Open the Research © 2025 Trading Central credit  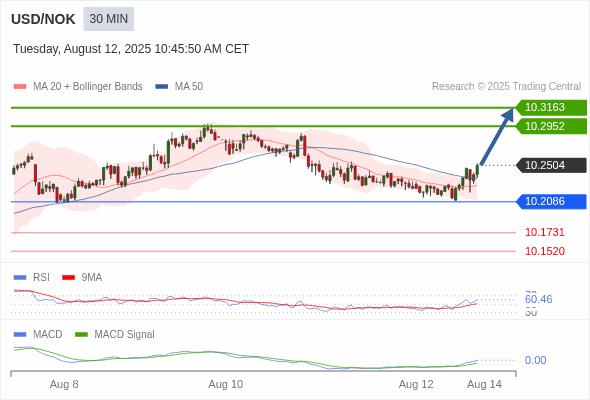(x=506, y=87)
